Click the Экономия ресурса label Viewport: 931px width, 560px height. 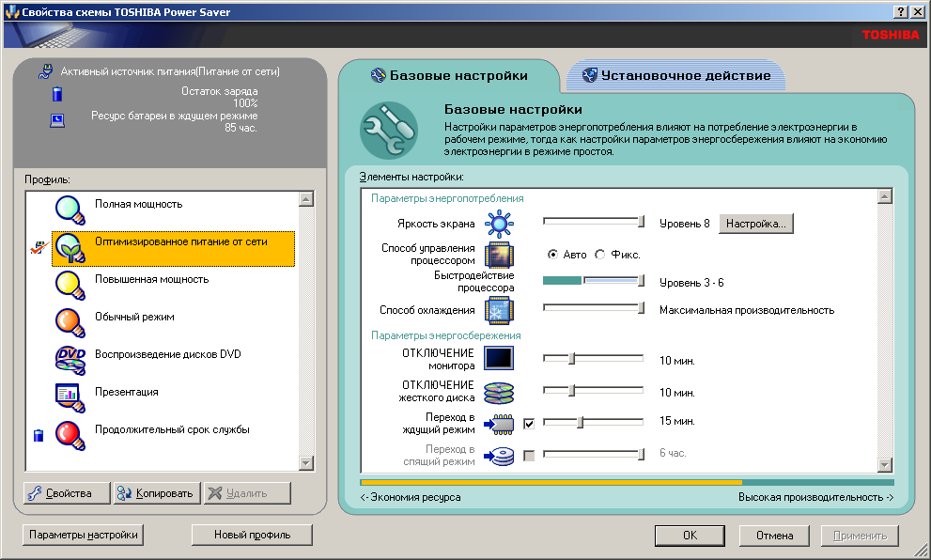411,498
